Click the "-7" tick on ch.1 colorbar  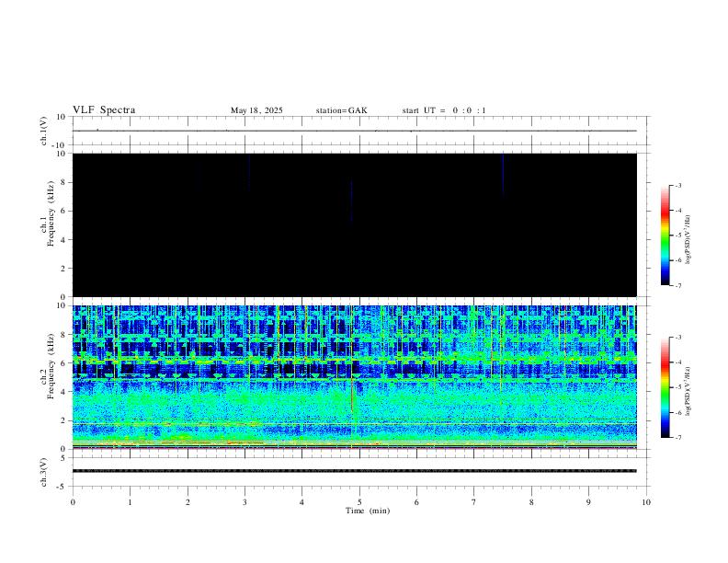point(677,285)
